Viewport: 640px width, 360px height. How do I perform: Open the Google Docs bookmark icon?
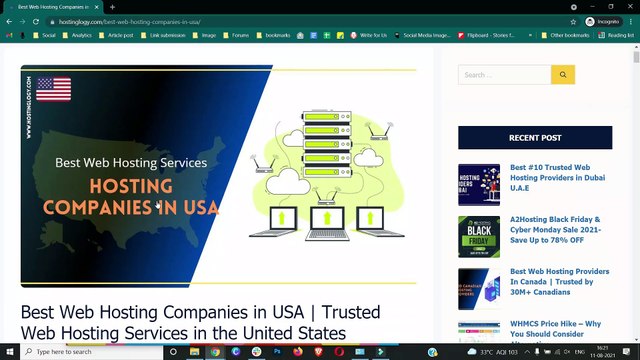[313, 36]
